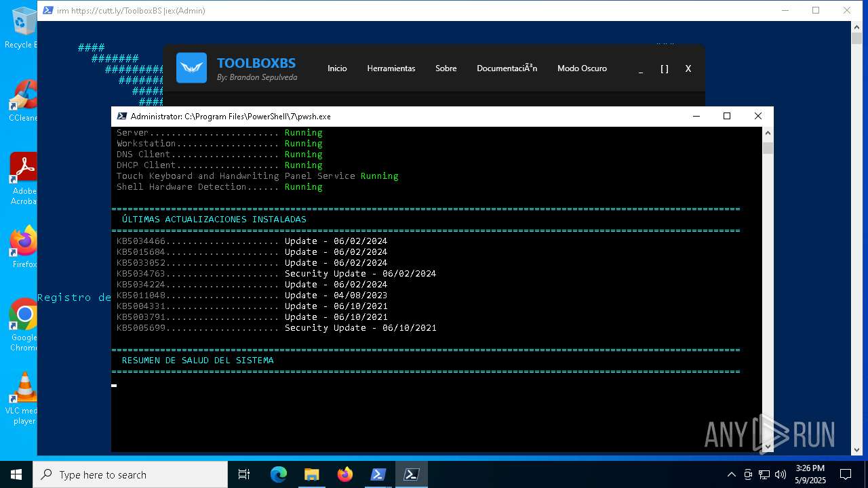Click the background irm window title icon
The width and height of the screenshot is (868, 488).
point(48,11)
